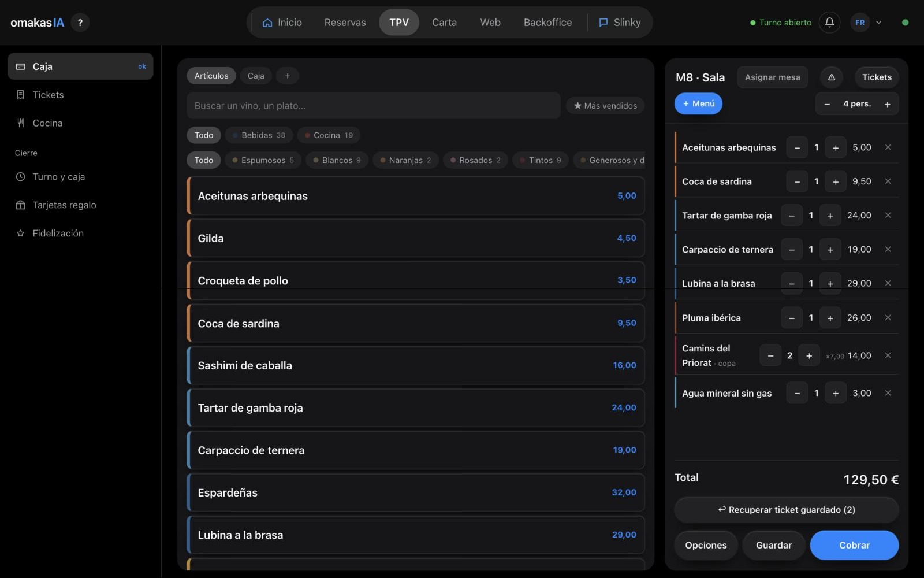
Task: Delete Agua mineral sin gas line
Action: click(888, 393)
